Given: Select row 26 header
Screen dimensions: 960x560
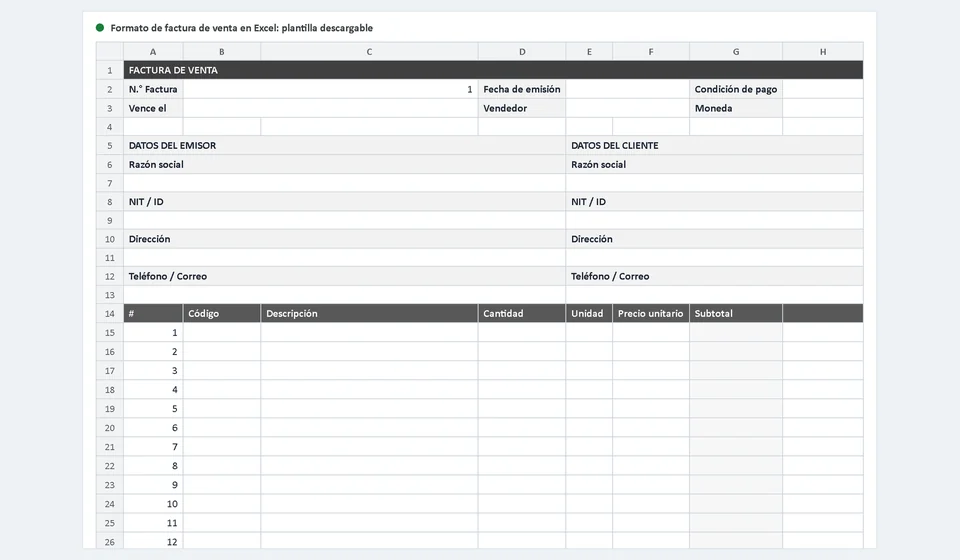Looking at the screenshot, I should click(110, 542).
